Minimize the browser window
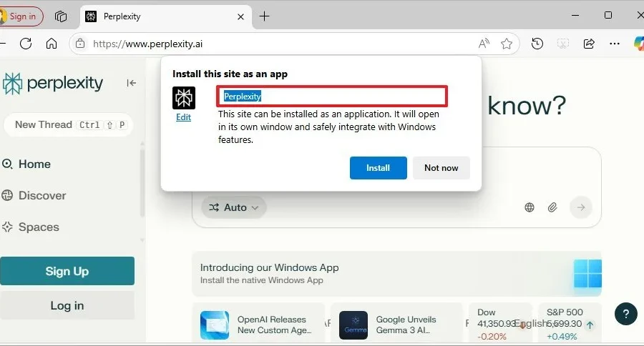Image resolution: width=644 pixels, height=346 pixels. coord(575,16)
